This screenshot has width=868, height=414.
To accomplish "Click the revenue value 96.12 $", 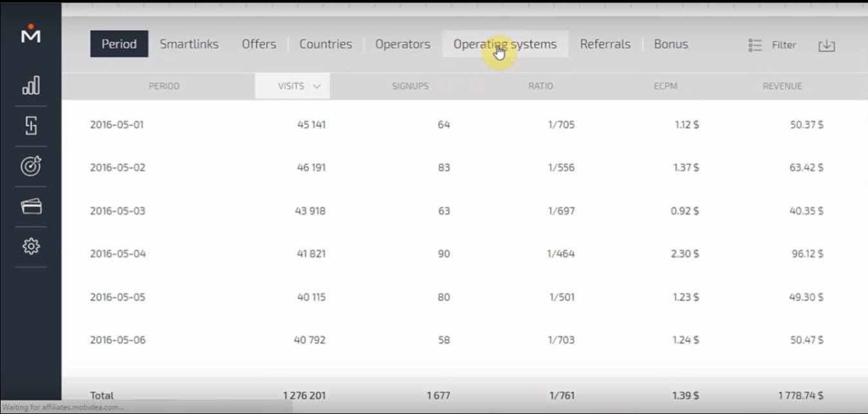I will point(807,254).
